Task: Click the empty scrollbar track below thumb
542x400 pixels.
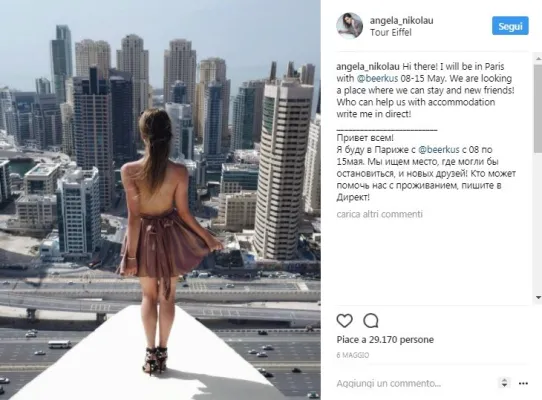Action: [x=538, y=223]
